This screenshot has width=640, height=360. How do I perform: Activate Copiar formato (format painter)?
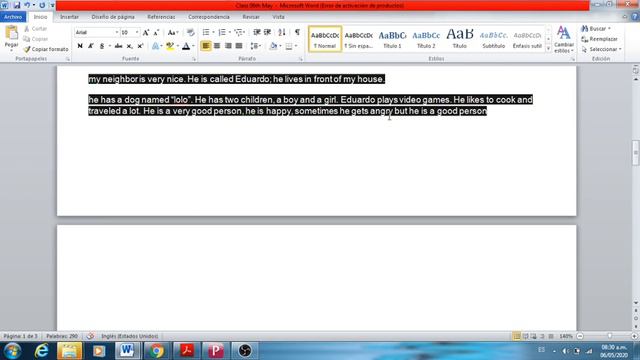point(46,49)
